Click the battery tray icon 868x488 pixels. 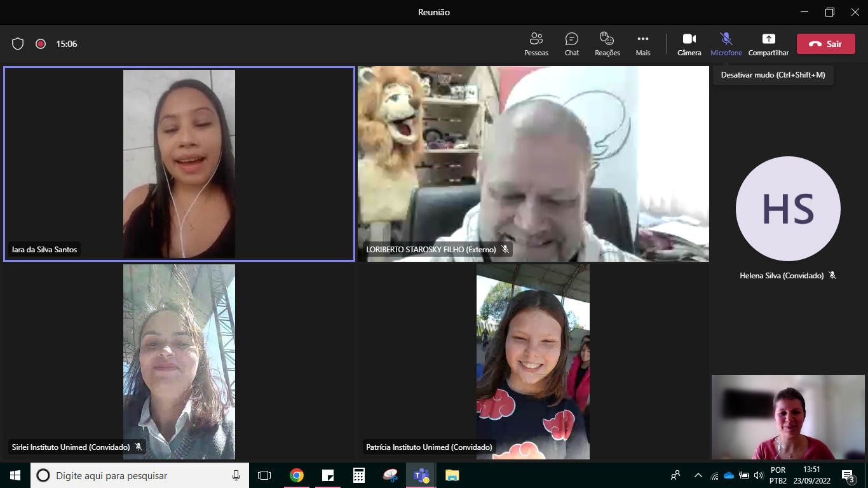coord(743,475)
